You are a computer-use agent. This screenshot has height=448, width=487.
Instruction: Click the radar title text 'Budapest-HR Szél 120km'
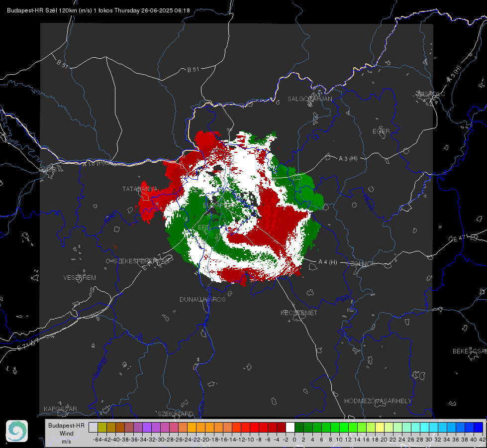[42, 10]
